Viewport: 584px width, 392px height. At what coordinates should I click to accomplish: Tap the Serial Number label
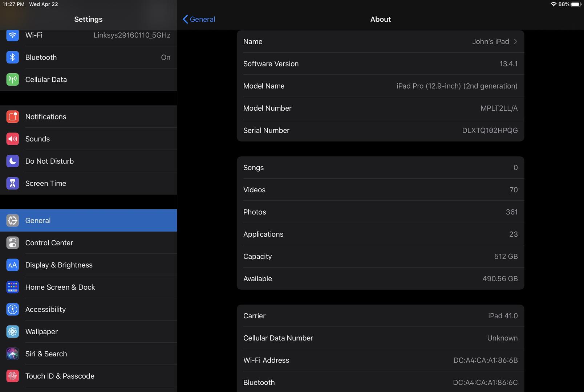pos(266,130)
